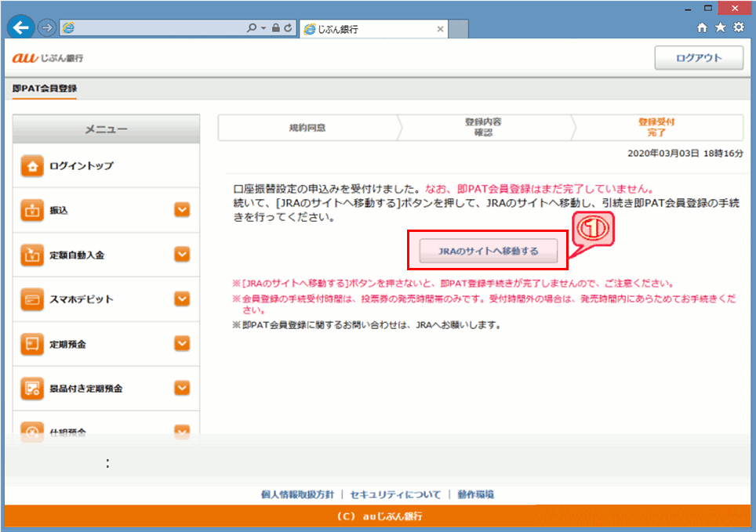756x532 pixels.
Task: Click the ログイントップ home icon
Action: click(x=32, y=166)
